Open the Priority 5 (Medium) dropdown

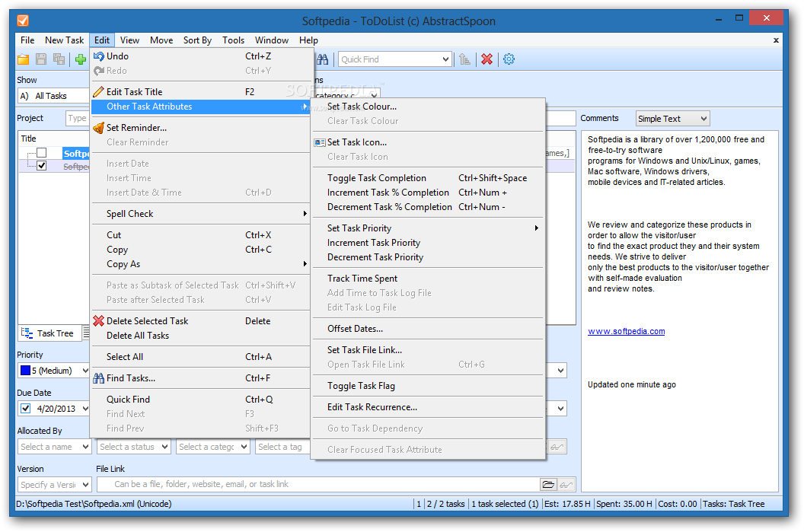tap(85, 371)
